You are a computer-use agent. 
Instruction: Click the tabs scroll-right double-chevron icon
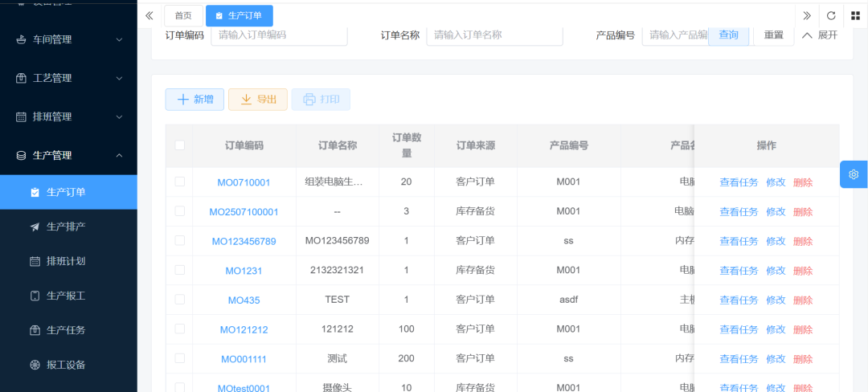[x=807, y=15]
